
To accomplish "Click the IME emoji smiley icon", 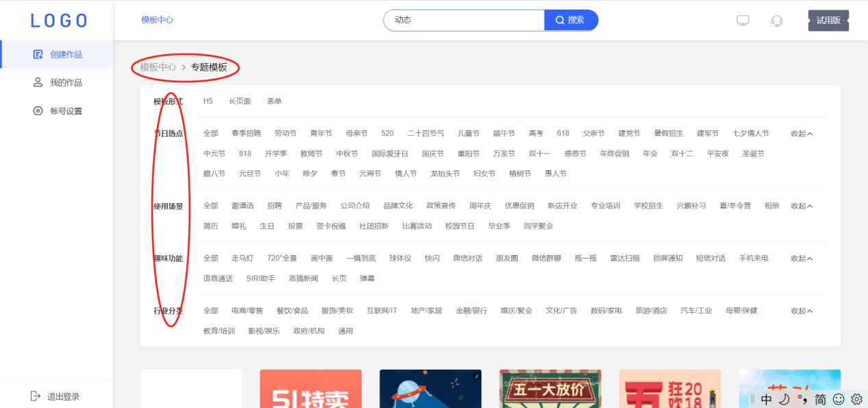I will tap(839, 398).
